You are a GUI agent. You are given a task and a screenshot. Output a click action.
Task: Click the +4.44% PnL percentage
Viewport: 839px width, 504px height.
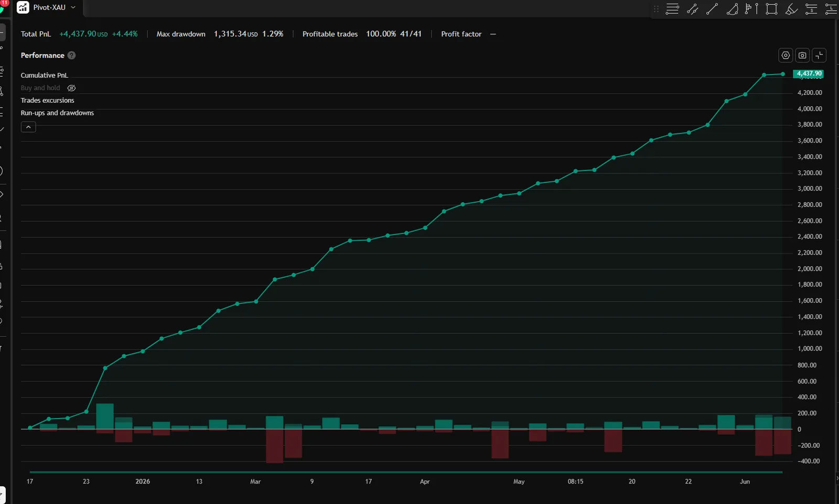point(125,34)
